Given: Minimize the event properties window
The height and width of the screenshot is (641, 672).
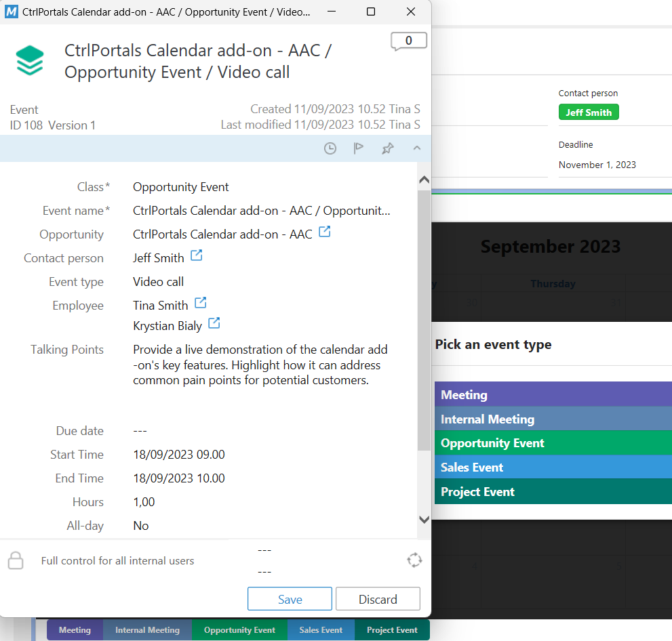Looking at the screenshot, I should 332,12.
